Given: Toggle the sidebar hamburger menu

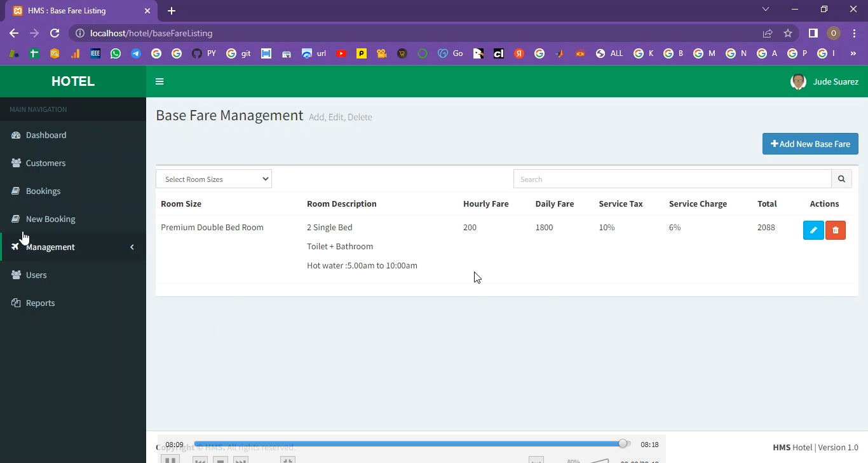Looking at the screenshot, I should pos(159,81).
